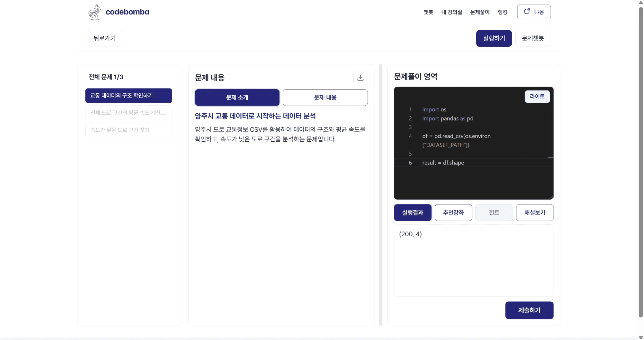Click the profile icon next to 나용
Screen dimensions: 644x340
(527, 12)
